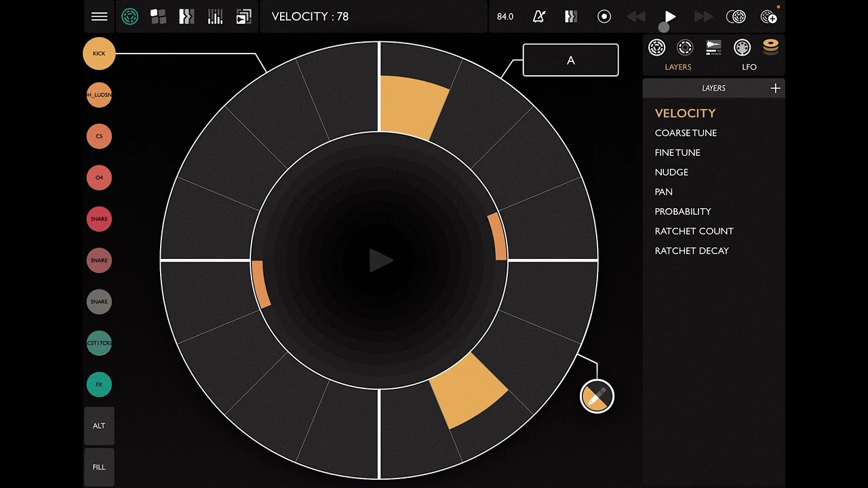Select the O4 track circle
868x488 pixels.
99,178
